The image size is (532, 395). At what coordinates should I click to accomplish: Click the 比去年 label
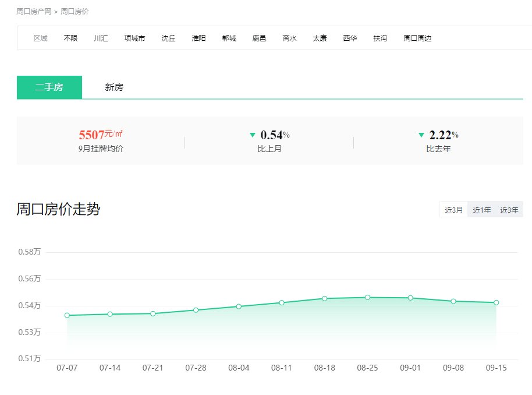click(438, 149)
